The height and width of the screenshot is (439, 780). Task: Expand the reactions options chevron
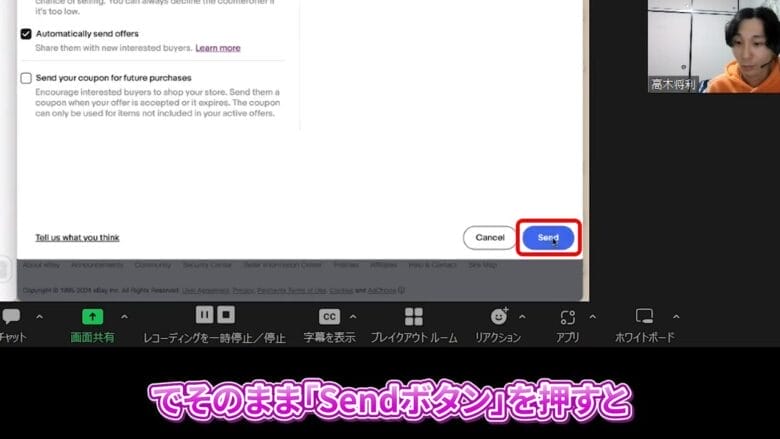coord(522,317)
